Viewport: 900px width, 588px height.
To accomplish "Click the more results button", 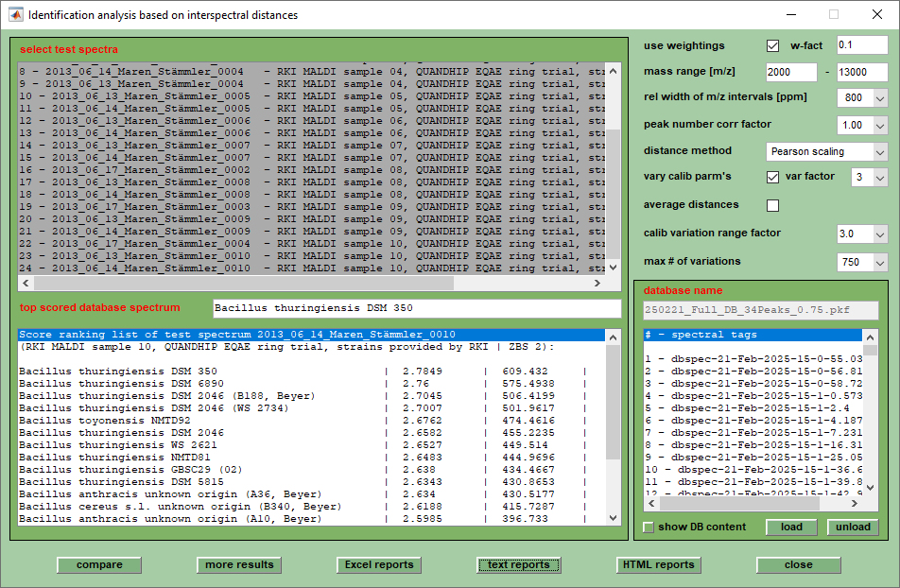I will click(239, 565).
